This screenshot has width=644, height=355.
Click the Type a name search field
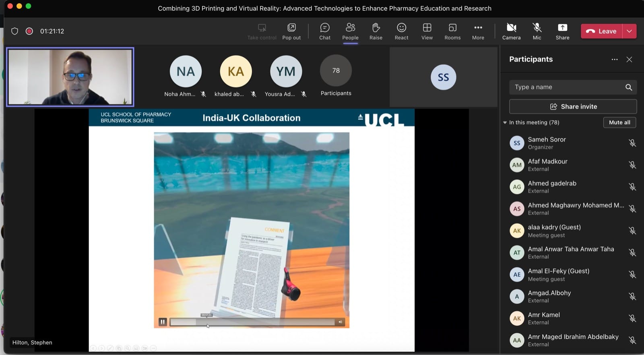[x=568, y=87]
